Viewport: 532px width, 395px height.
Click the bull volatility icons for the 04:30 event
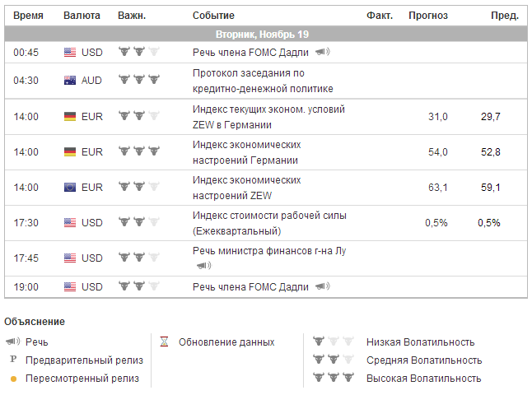(138, 80)
